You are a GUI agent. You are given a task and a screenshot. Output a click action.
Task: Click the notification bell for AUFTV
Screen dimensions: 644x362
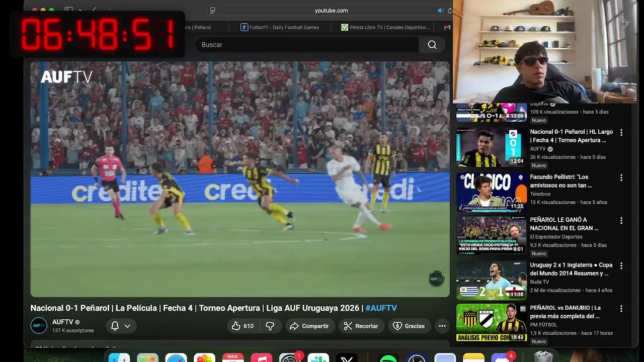click(x=115, y=326)
